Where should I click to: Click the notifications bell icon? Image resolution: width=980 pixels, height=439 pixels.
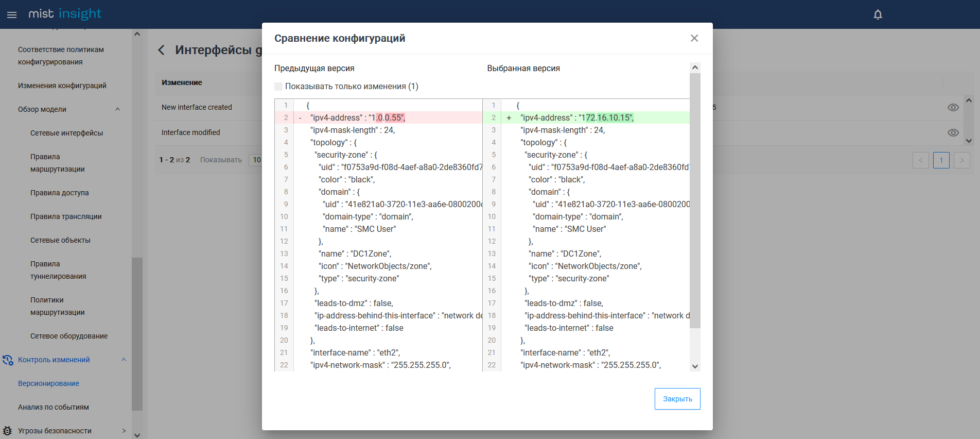click(x=878, y=14)
